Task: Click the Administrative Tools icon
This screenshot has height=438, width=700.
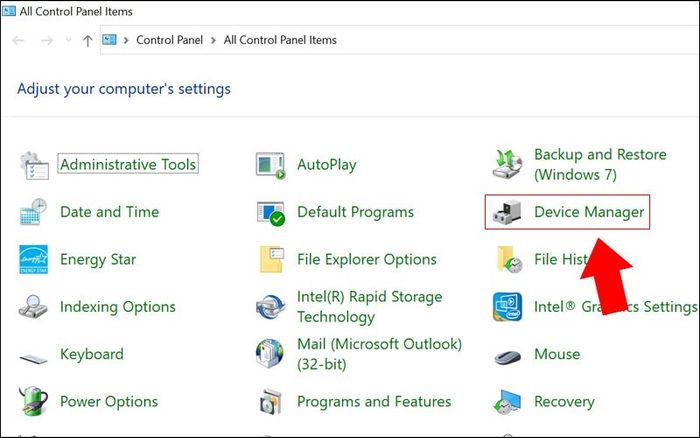Action: (34, 166)
